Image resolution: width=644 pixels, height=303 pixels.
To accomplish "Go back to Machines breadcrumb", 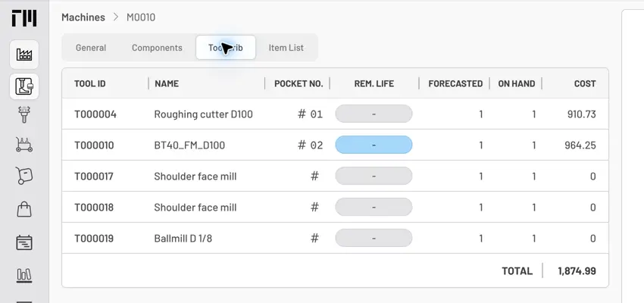I will coord(83,17).
